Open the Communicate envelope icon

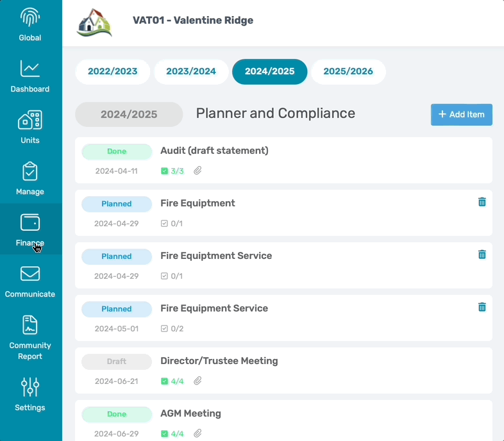point(30,274)
